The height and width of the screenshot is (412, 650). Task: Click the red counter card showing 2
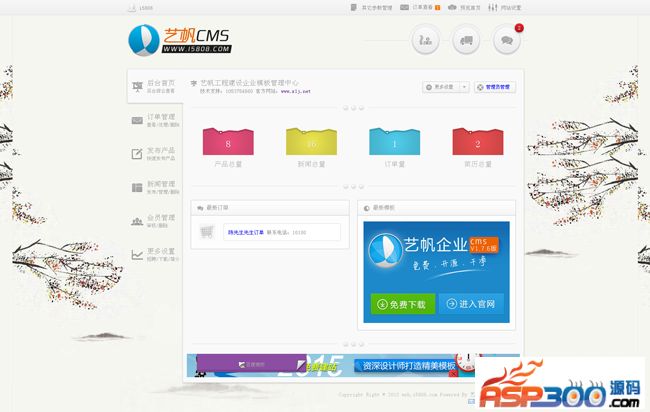(x=478, y=142)
